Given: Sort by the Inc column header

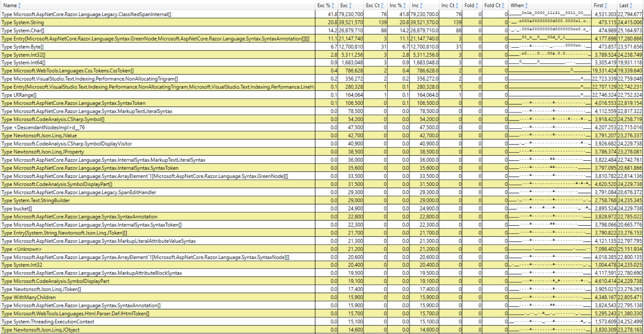Looking at the screenshot, I should pyautogui.click(x=415, y=5).
